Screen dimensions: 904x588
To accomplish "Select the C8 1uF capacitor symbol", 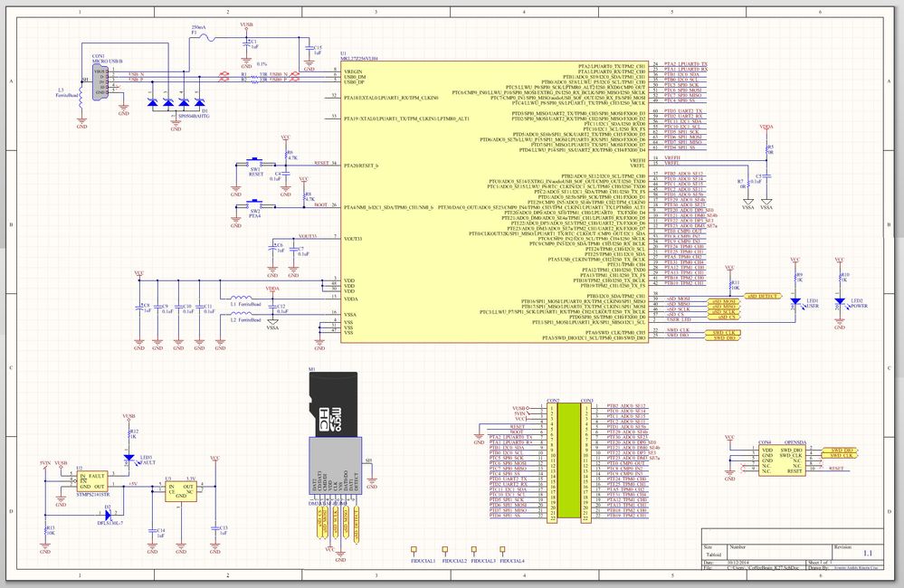I will (139, 308).
